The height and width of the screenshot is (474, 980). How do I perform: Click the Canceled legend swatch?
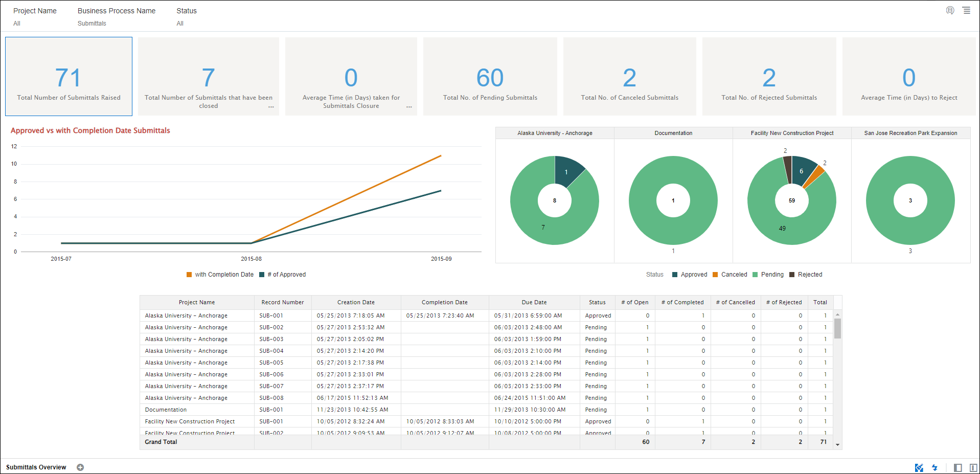716,275
